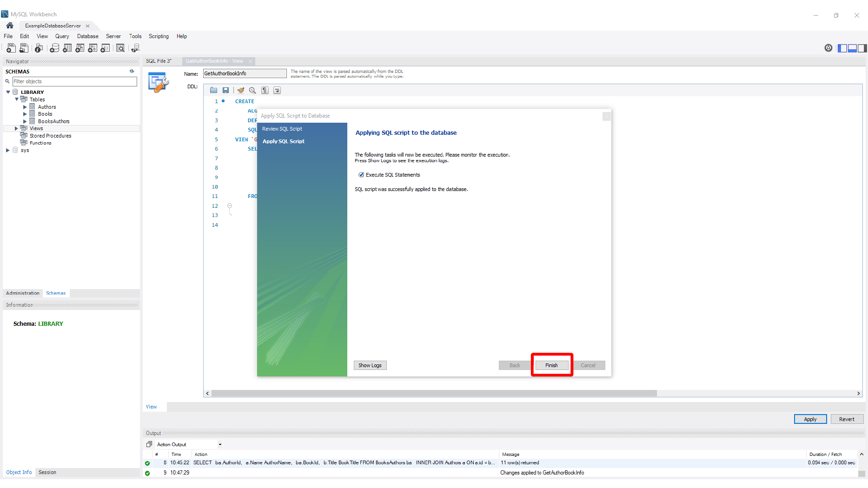Switch to the Session tab
The image size is (868, 488).
tap(47, 472)
